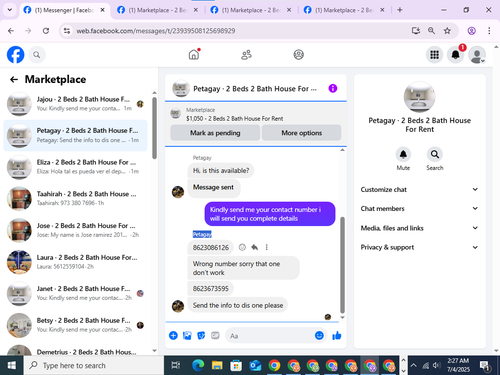Click the address bar URL
The height and width of the screenshot is (375, 500).
coord(156,31)
